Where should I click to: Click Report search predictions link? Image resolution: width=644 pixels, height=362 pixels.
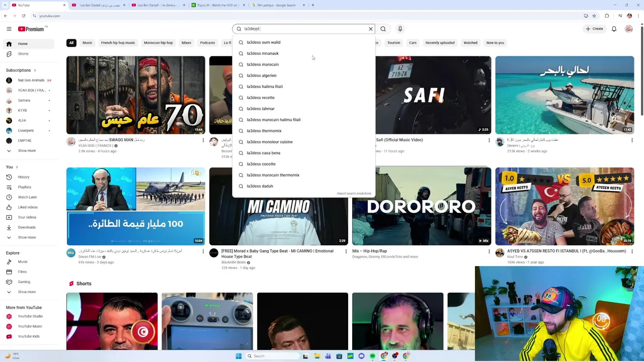pos(354,194)
